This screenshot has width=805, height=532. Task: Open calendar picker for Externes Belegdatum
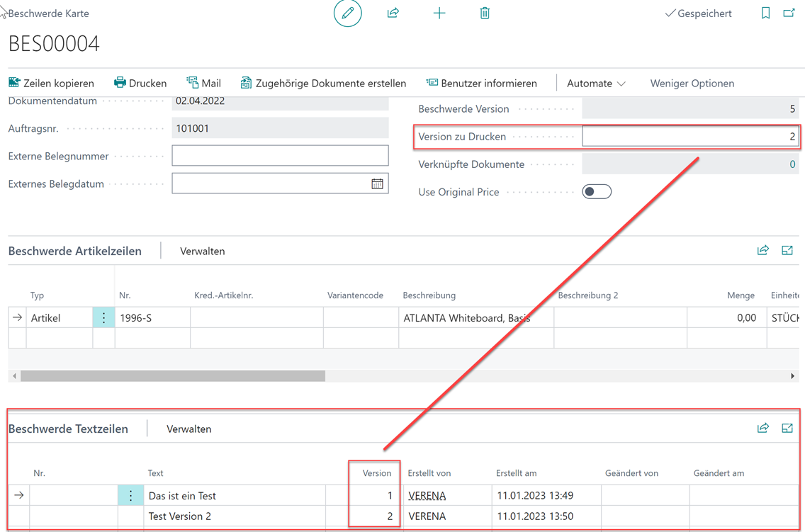377,183
